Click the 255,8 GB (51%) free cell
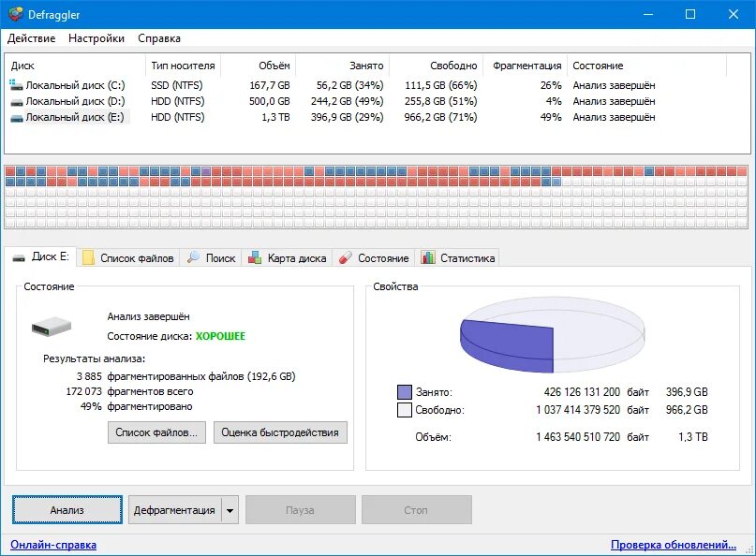The image size is (756, 556). pyautogui.click(x=440, y=101)
